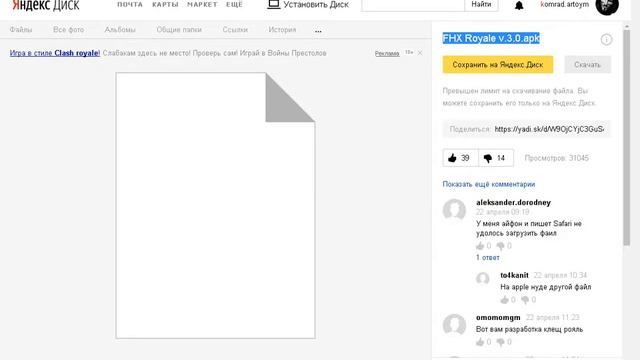Click the right panel scrollbar thumb
Screen dimensions: 640x360
pos(627,137)
